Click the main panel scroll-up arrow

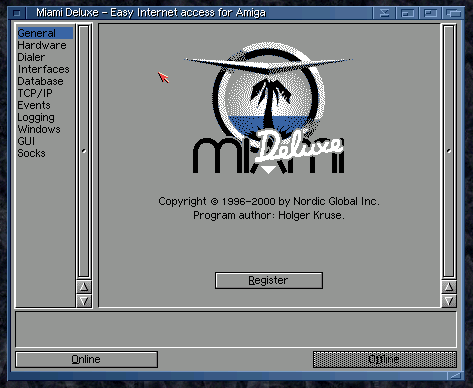tap(449, 287)
